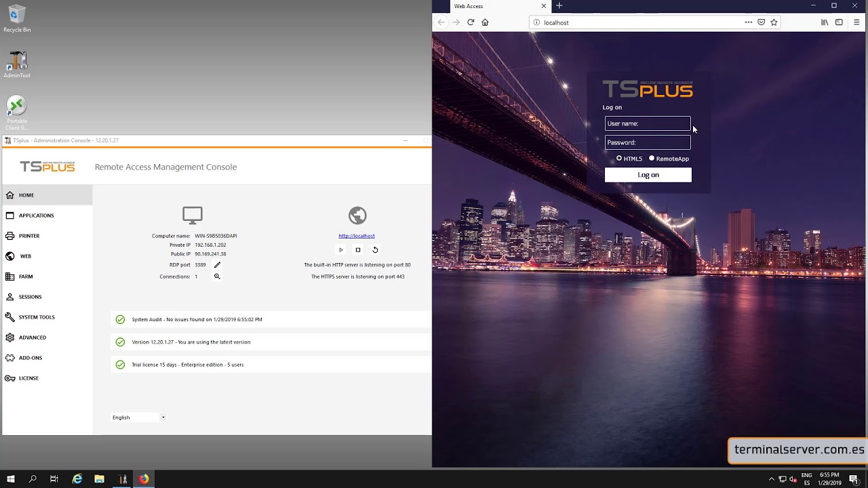This screenshot has width=868, height=488.
Task: Start the web server with play icon
Action: (x=341, y=250)
